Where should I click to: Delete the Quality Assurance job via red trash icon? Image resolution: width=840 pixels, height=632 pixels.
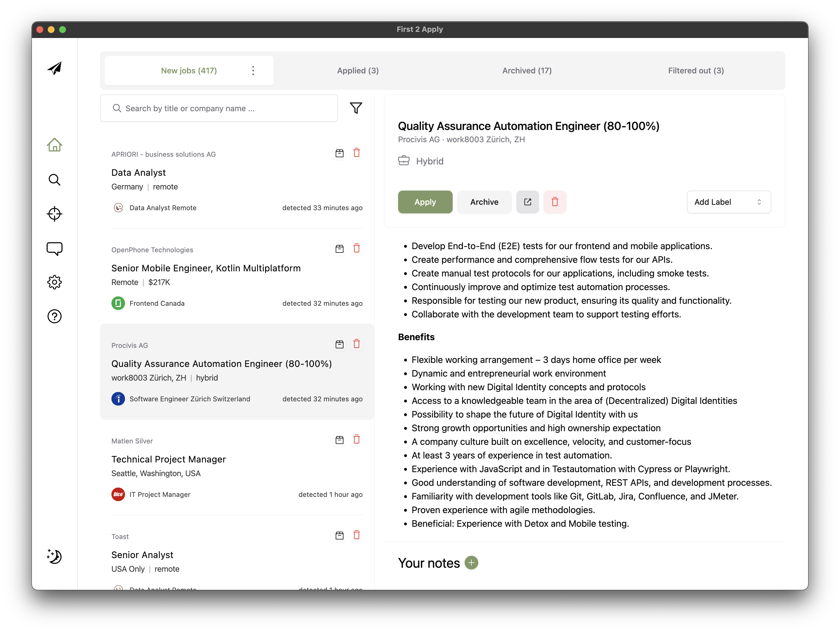[x=357, y=344]
